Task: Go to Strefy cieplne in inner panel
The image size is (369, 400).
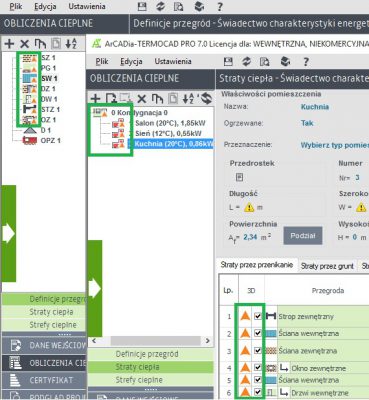Action: (139, 380)
